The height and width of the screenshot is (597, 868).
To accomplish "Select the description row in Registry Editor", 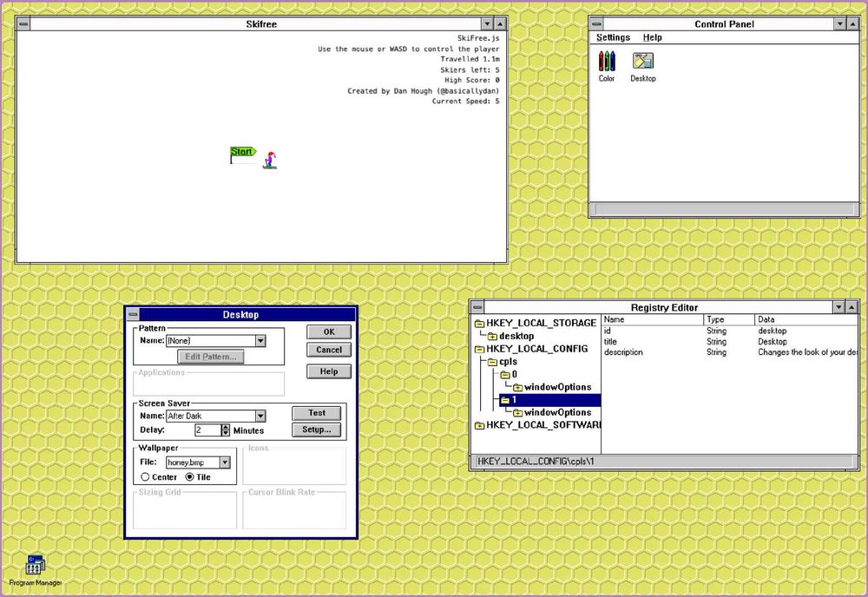I will click(730, 352).
